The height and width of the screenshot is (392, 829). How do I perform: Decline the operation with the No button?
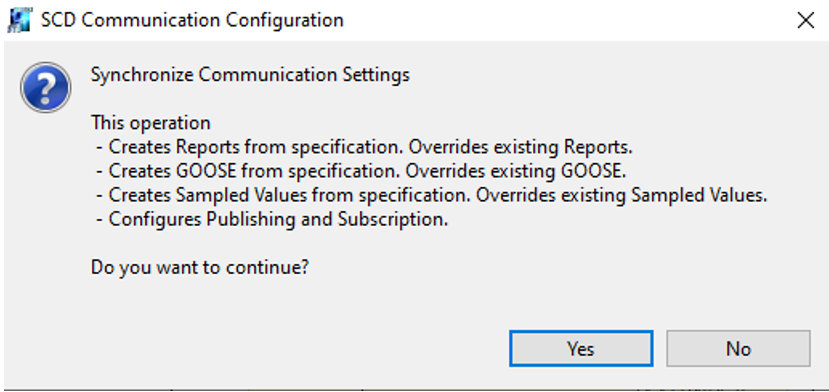click(x=738, y=349)
